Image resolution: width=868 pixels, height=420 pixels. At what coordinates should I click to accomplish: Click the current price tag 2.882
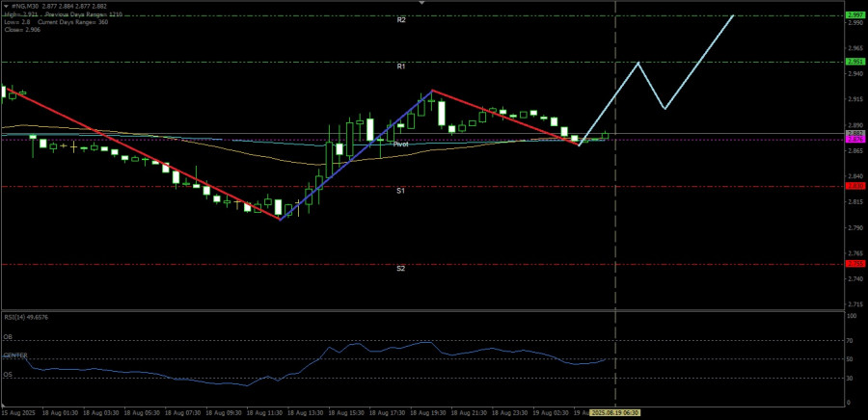855,134
